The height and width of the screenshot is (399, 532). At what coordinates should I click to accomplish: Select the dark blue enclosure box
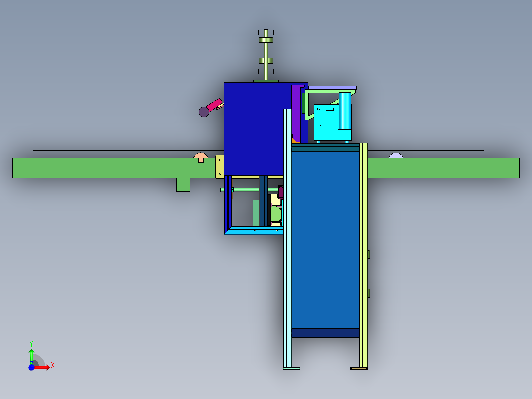[254, 129]
